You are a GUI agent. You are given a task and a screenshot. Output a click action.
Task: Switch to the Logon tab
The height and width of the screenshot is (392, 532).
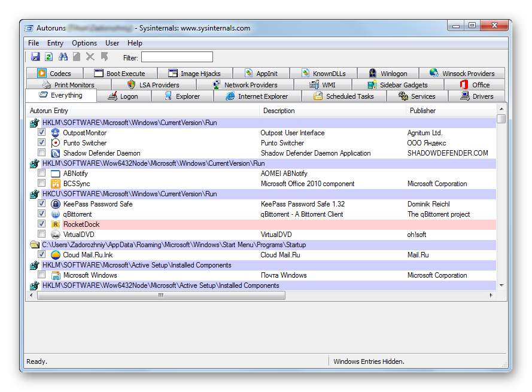[124, 96]
